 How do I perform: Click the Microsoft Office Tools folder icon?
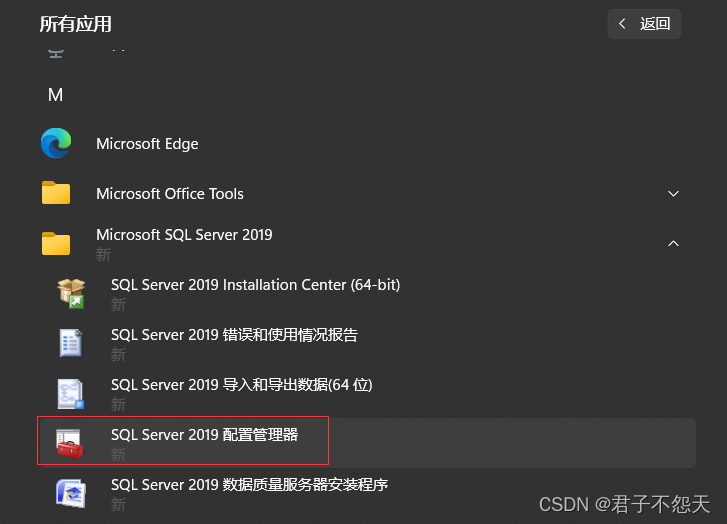point(56,193)
